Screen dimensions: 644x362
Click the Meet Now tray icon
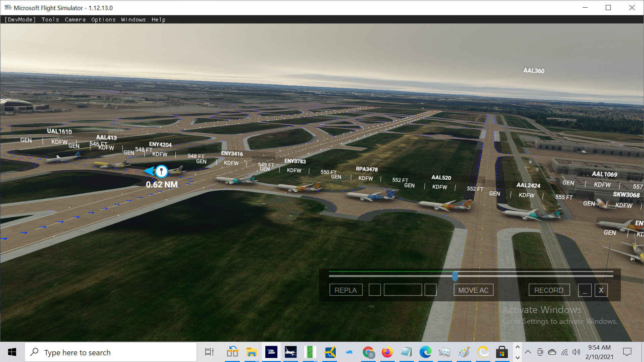click(540, 352)
